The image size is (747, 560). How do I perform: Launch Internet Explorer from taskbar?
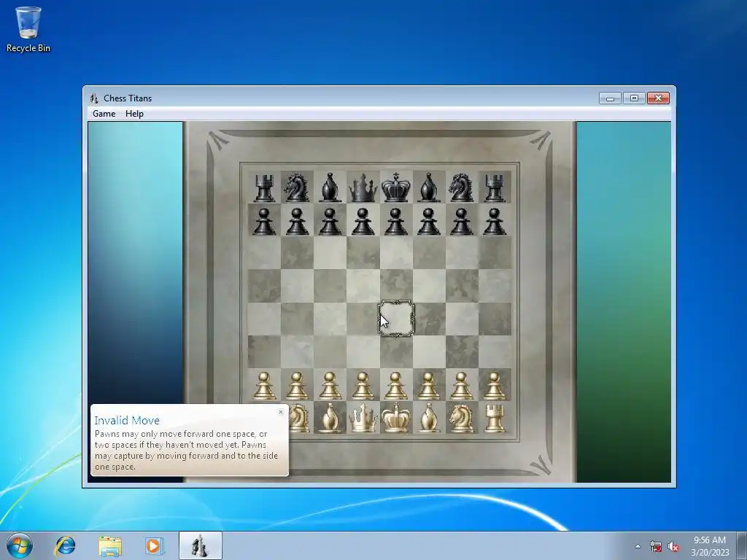[65, 545]
